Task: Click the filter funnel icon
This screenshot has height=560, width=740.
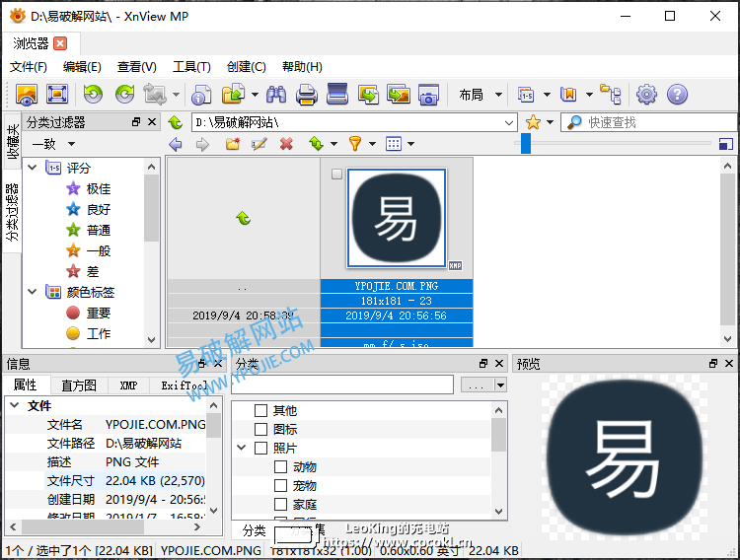Action: pos(355,143)
